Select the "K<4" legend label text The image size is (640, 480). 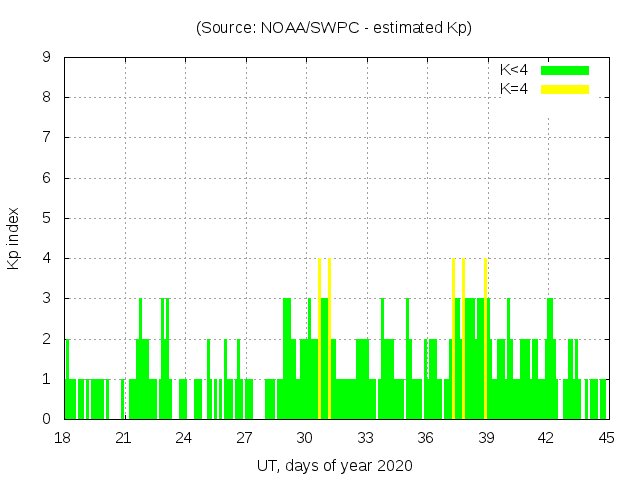pyautogui.click(x=514, y=70)
